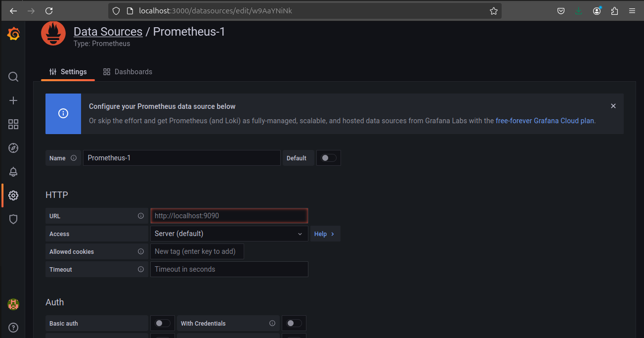Open the Explore compass icon
The image size is (644, 338).
click(13, 148)
